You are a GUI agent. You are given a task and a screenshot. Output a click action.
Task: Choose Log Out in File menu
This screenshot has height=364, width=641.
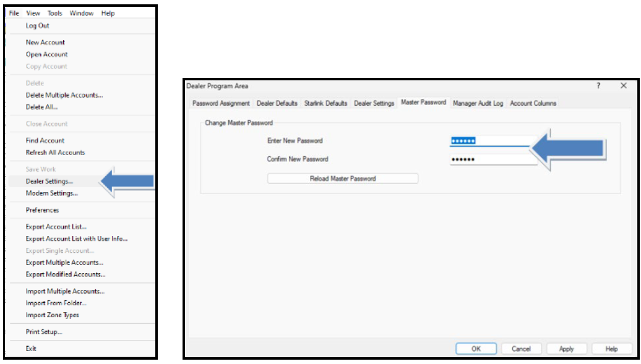tap(37, 26)
